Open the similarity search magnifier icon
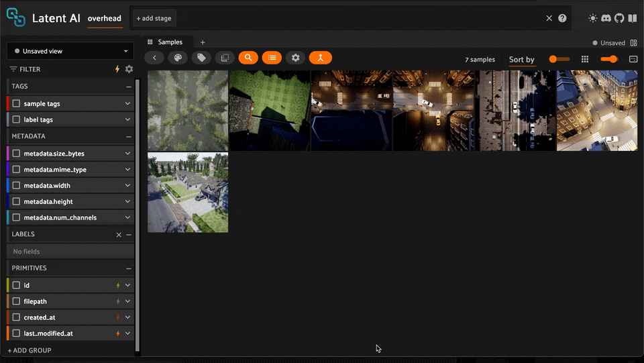This screenshot has height=363, width=644. (x=248, y=58)
